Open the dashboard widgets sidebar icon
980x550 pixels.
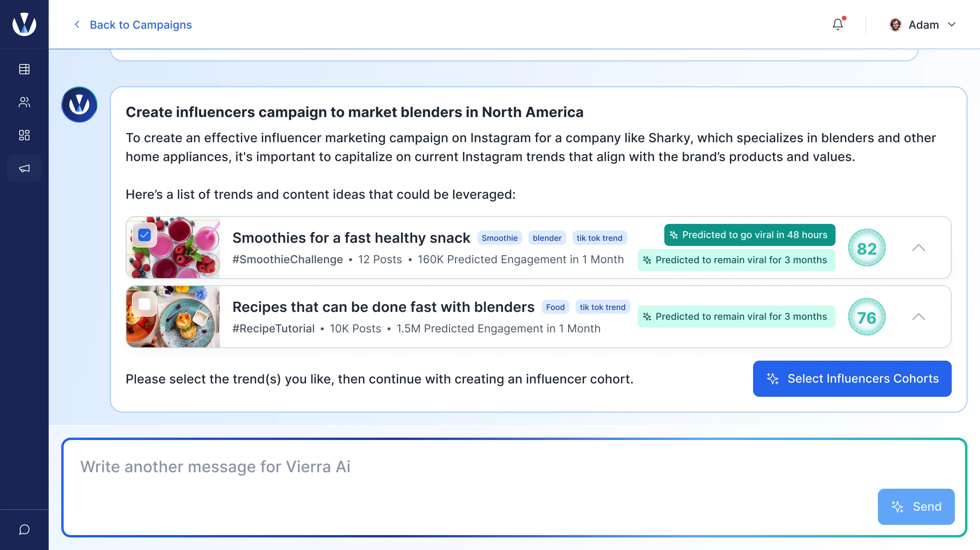click(x=24, y=135)
